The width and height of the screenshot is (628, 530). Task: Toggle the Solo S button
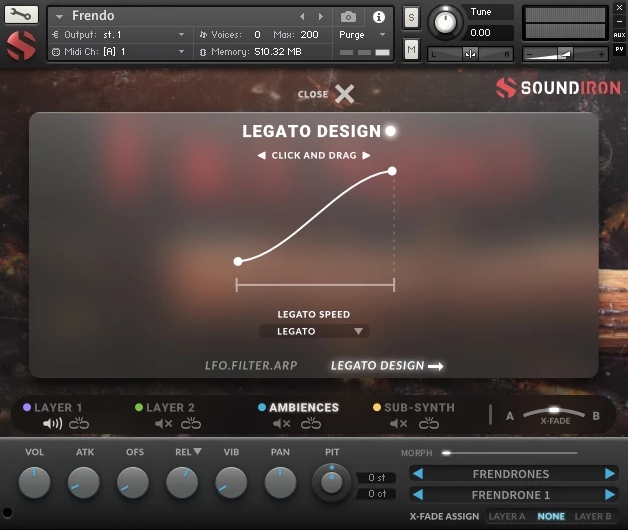pyautogui.click(x=411, y=17)
